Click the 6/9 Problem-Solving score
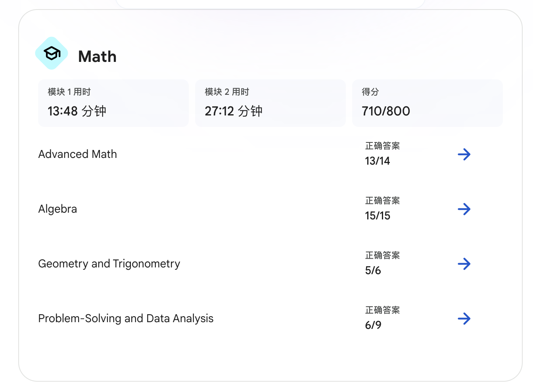533x392 pixels. pyautogui.click(x=373, y=325)
